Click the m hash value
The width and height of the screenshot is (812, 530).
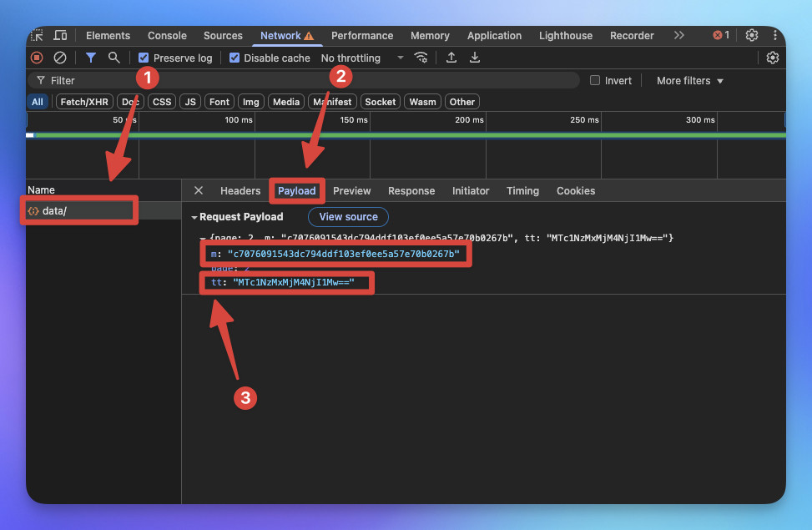point(343,254)
